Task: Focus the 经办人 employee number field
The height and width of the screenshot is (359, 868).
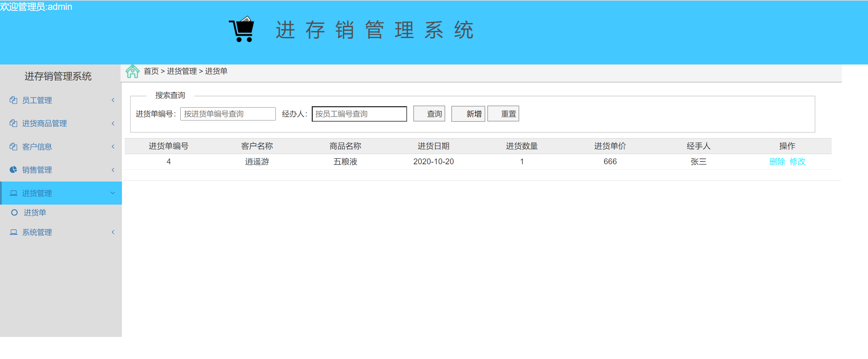Action: tap(359, 114)
